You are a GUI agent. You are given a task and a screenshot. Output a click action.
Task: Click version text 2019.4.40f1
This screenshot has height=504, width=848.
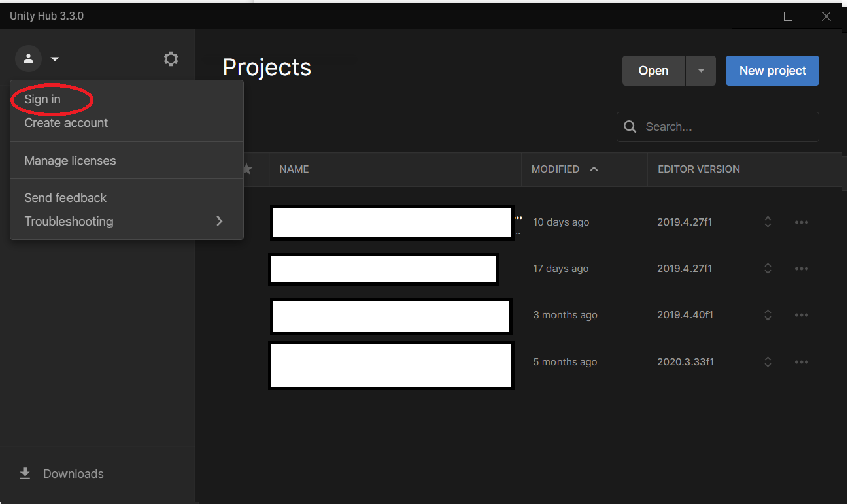(685, 315)
